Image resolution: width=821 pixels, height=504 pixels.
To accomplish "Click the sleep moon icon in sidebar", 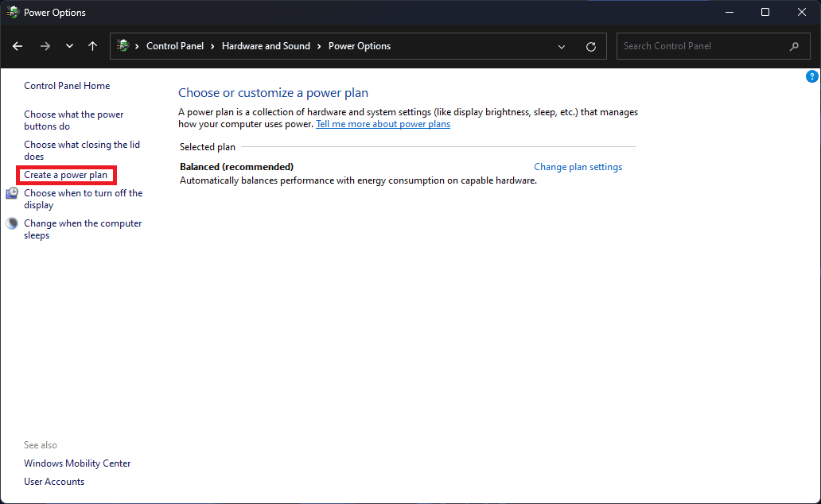I will point(12,223).
